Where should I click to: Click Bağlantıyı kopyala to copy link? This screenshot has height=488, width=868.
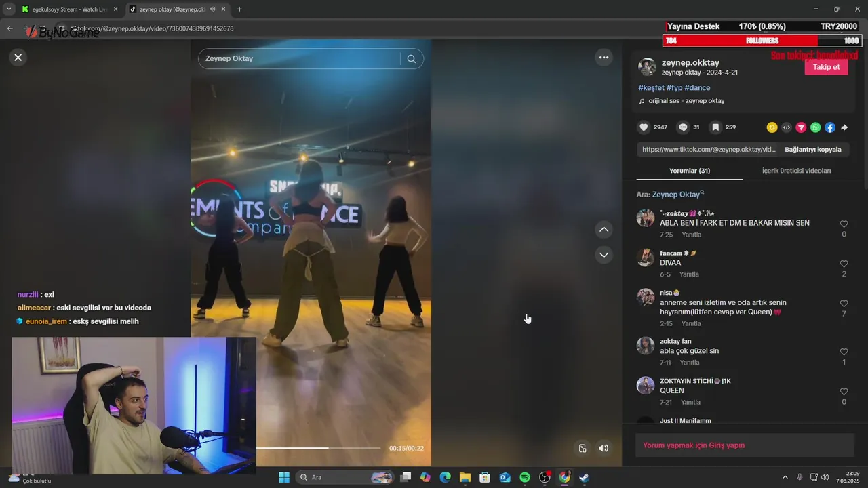[x=813, y=150]
